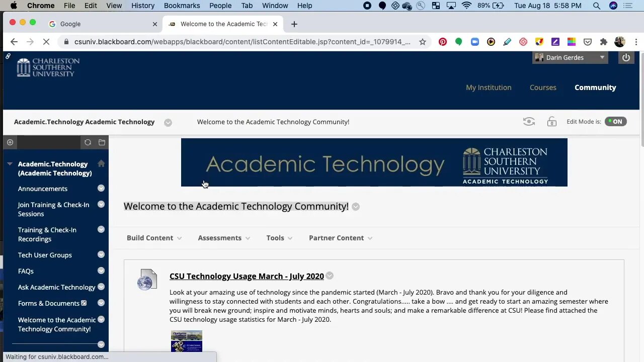Click the Wi-Fi status icon
644x362 pixels.
pyautogui.click(x=466, y=6)
